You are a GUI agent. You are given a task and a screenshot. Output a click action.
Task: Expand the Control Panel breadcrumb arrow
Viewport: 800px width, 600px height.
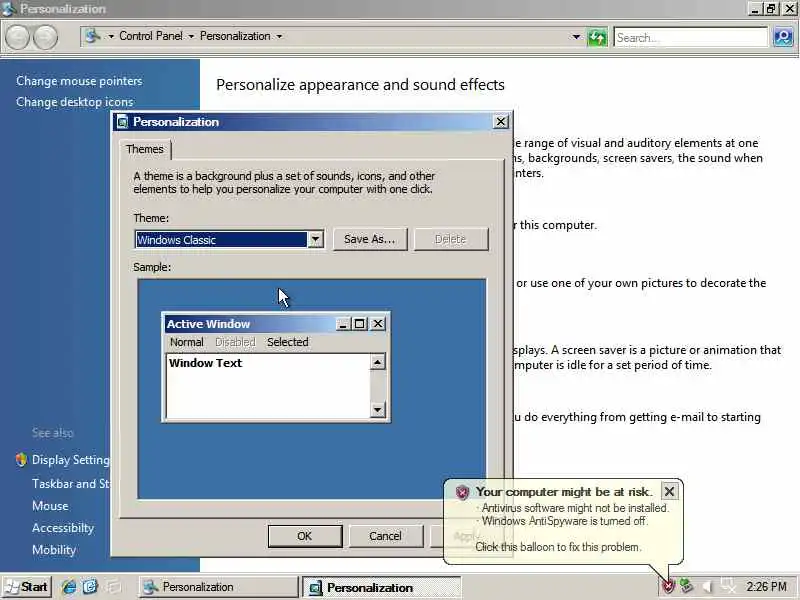(x=191, y=36)
